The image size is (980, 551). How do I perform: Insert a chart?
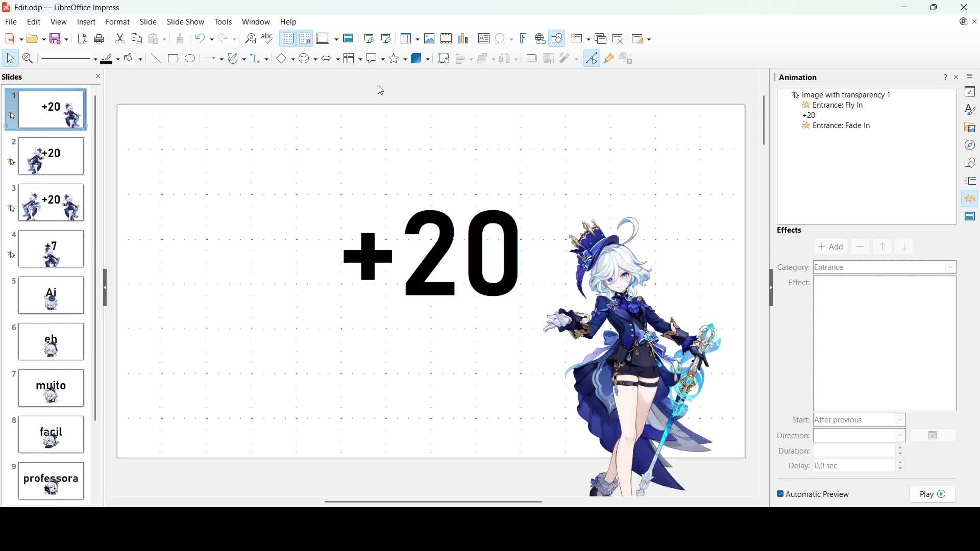tap(463, 39)
